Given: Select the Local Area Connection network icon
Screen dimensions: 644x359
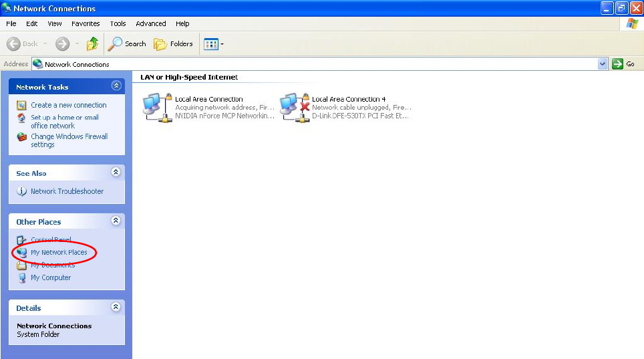Looking at the screenshot, I should (x=157, y=108).
